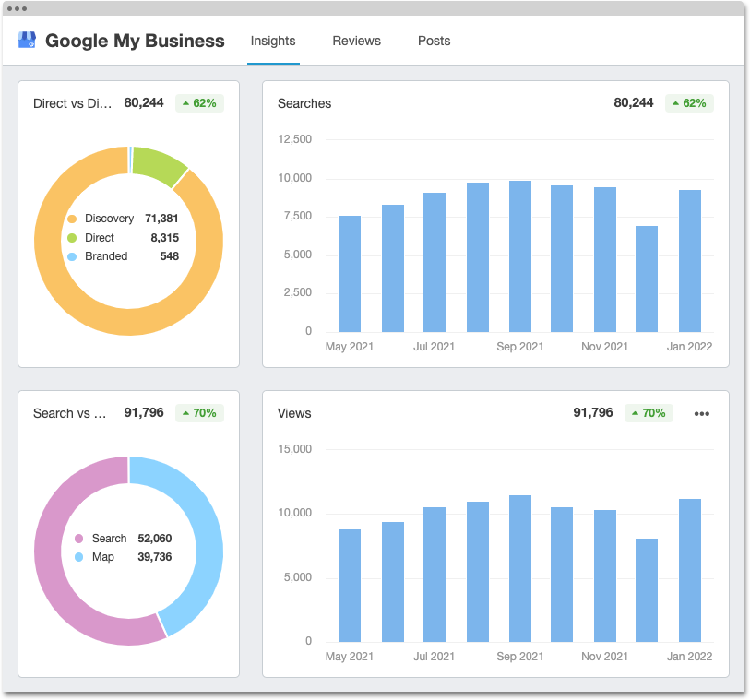
Task: Click the Search vs Map widget title
Action: [x=70, y=413]
